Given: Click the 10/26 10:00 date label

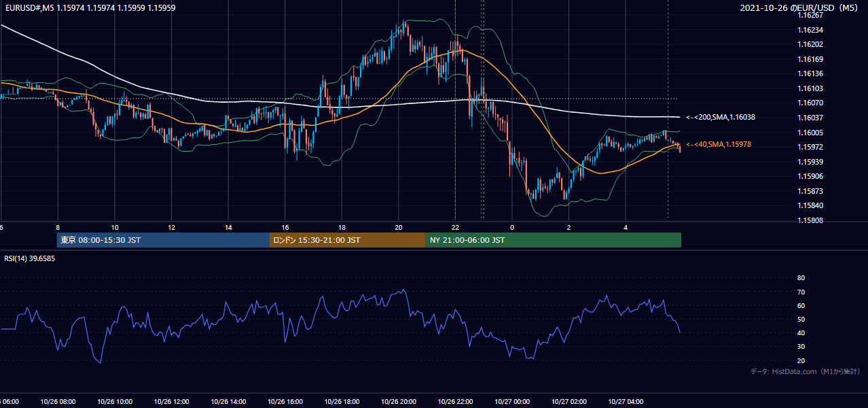Looking at the screenshot, I should [115, 402].
